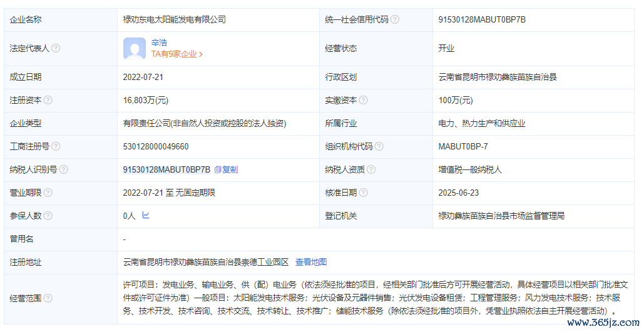Click insured count 0人
This screenshot has width=644, height=332.
coord(129,216)
